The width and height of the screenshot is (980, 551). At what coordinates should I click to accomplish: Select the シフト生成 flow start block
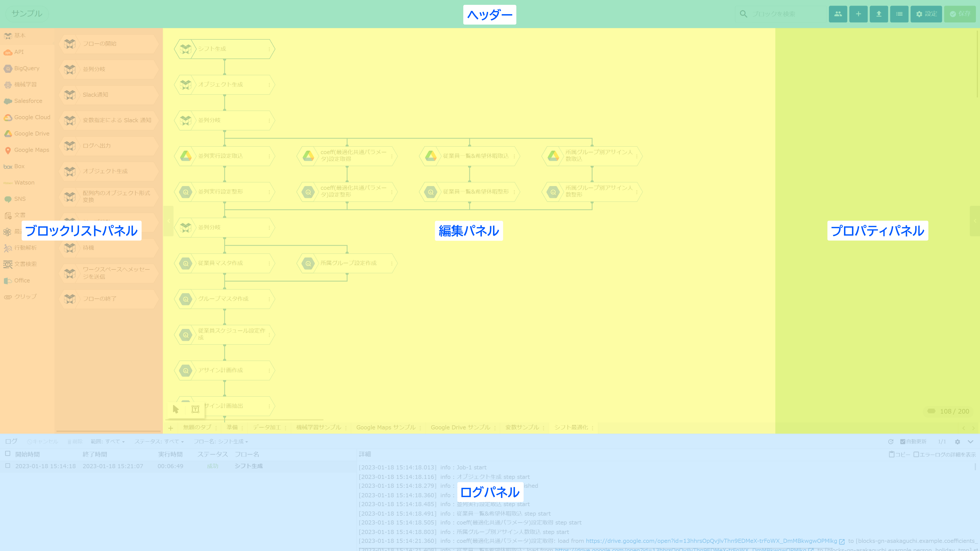point(224,49)
